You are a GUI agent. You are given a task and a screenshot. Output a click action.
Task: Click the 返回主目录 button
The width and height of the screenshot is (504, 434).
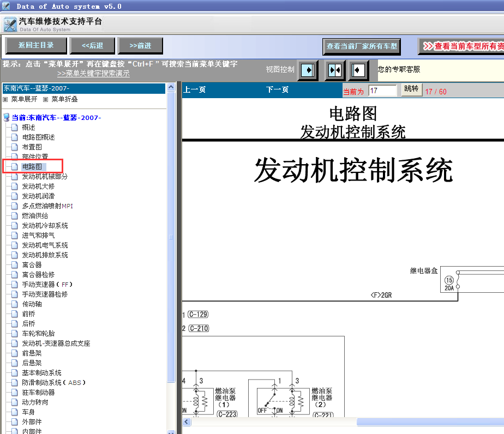[x=36, y=46]
